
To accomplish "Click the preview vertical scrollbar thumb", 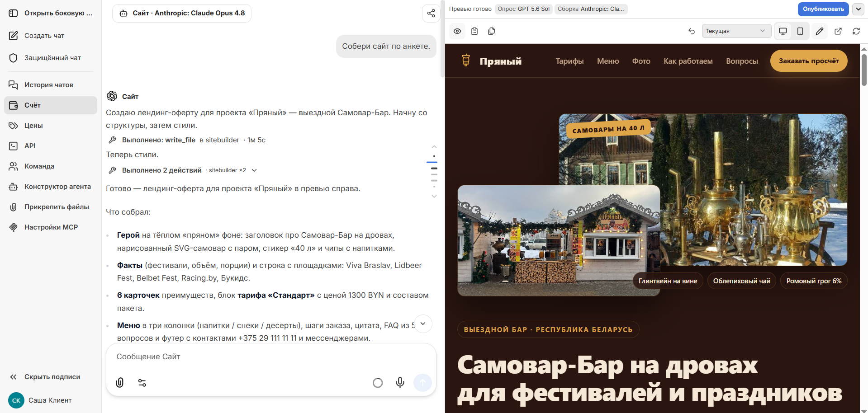I will pos(864,70).
